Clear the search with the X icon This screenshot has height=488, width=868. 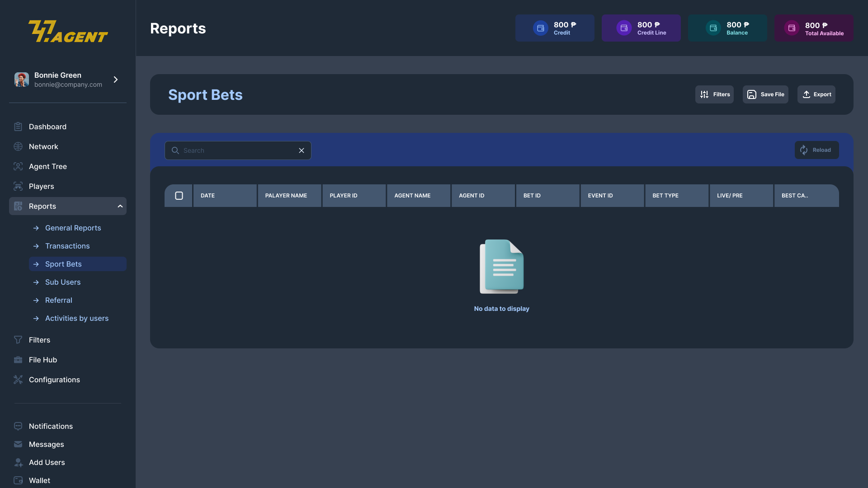pos(302,150)
